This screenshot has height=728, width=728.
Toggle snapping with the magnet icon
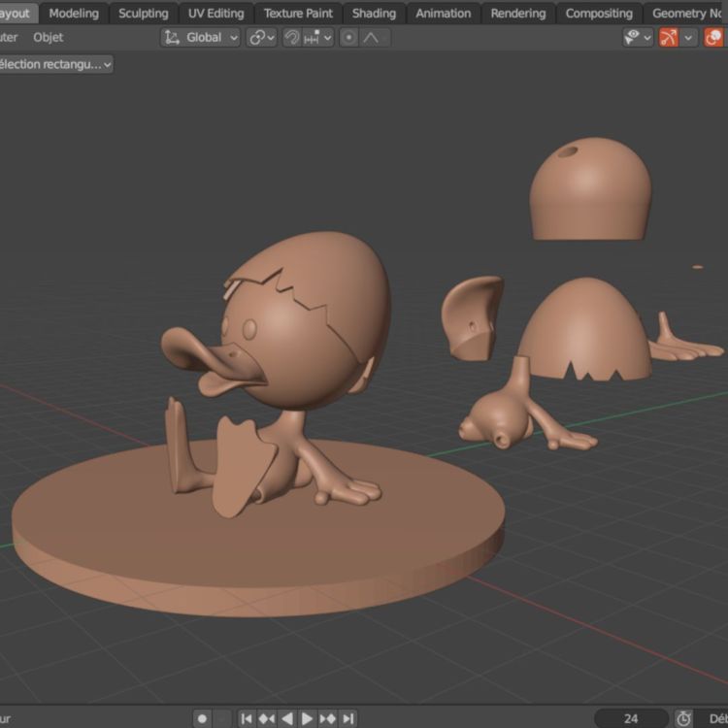coord(292,38)
